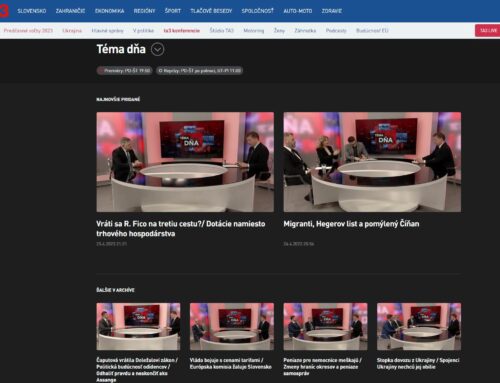Open headline Vráti sa R. Fico na tretiu cestu
Viewport: 500px width, 383px height.
pos(181,229)
